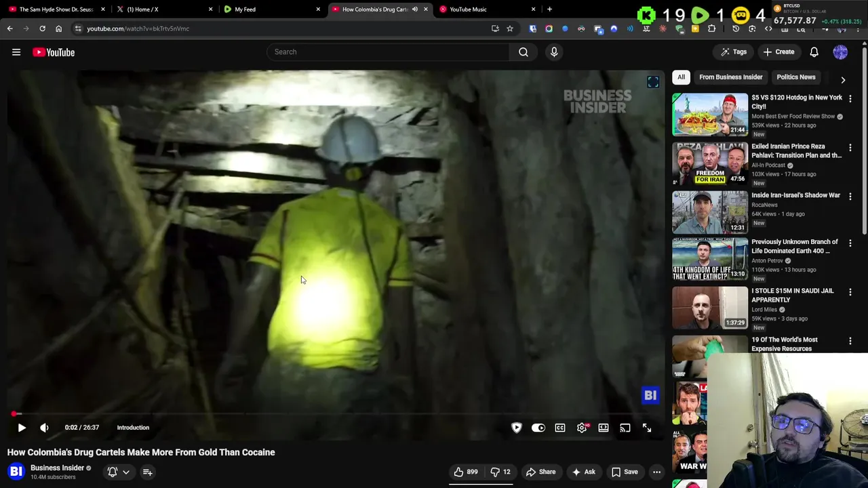Toggle closed captions in player
The width and height of the screenshot is (868, 488).
[560, 428]
